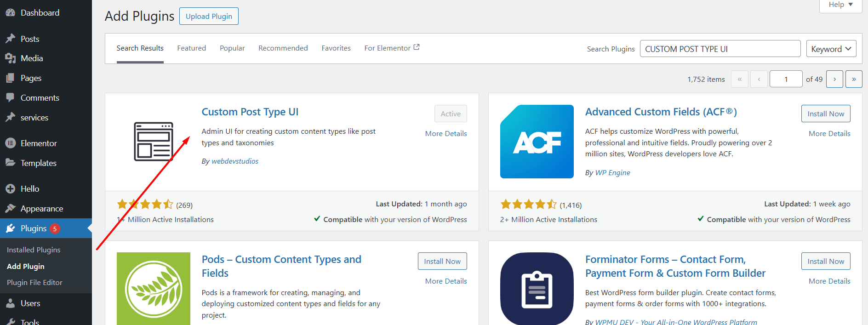Image resolution: width=868 pixels, height=325 pixels.
Task: Click the Appearance paintbrush icon
Action: pyautogui.click(x=10, y=208)
